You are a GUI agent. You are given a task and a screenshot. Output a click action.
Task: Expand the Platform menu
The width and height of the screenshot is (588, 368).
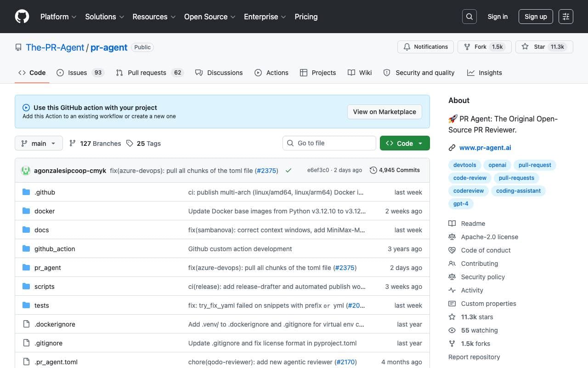(58, 17)
